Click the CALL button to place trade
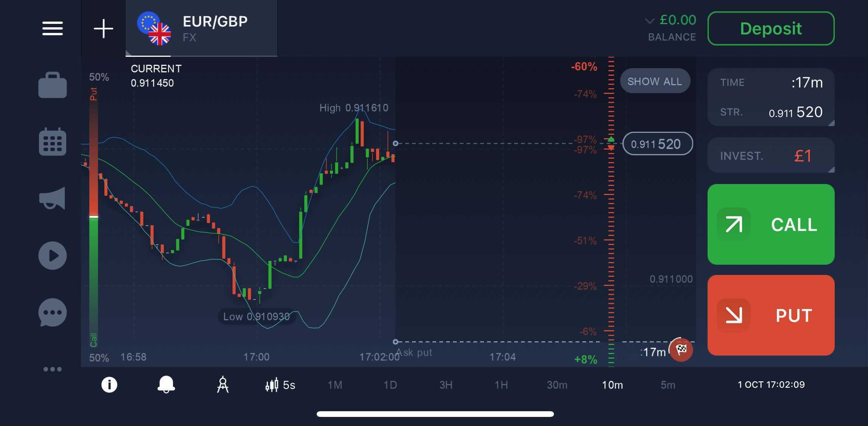Screen dimensions: 868x426 pos(771,224)
